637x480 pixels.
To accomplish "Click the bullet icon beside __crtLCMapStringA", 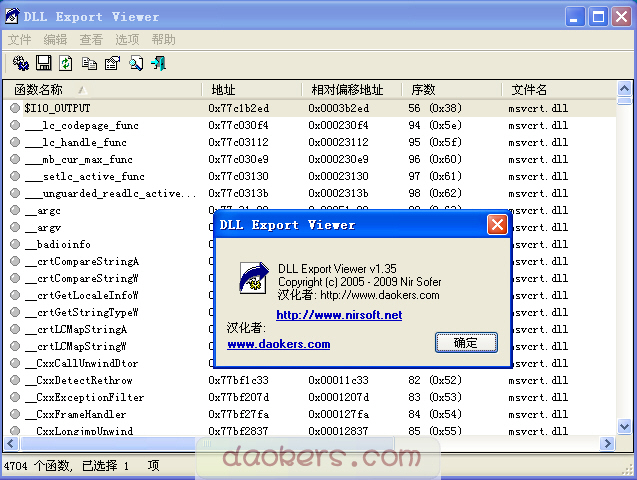I will pyautogui.click(x=15, y=329).
